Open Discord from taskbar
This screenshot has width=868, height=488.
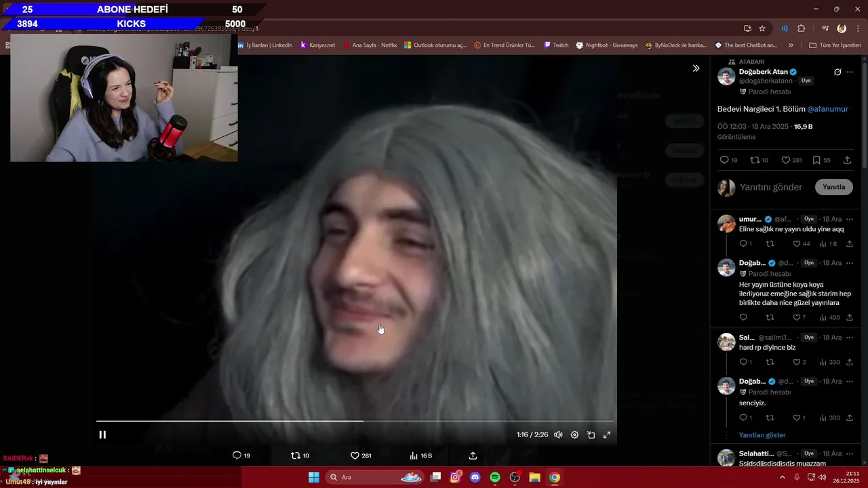475,477
